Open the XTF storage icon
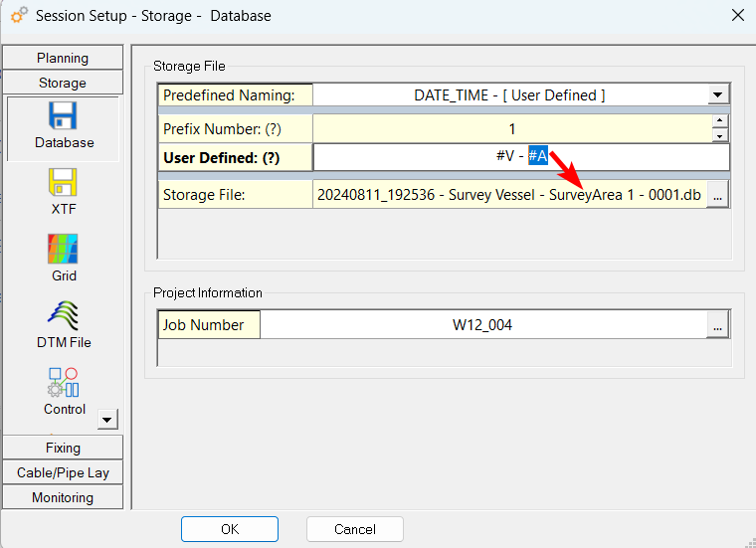Screen dimensions: 756x548 64,184
